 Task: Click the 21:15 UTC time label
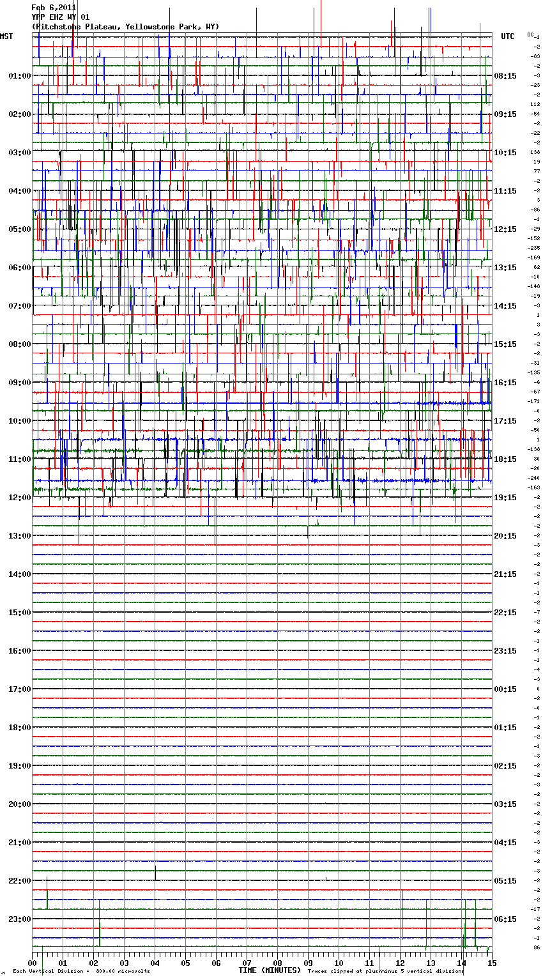point(505,574)
